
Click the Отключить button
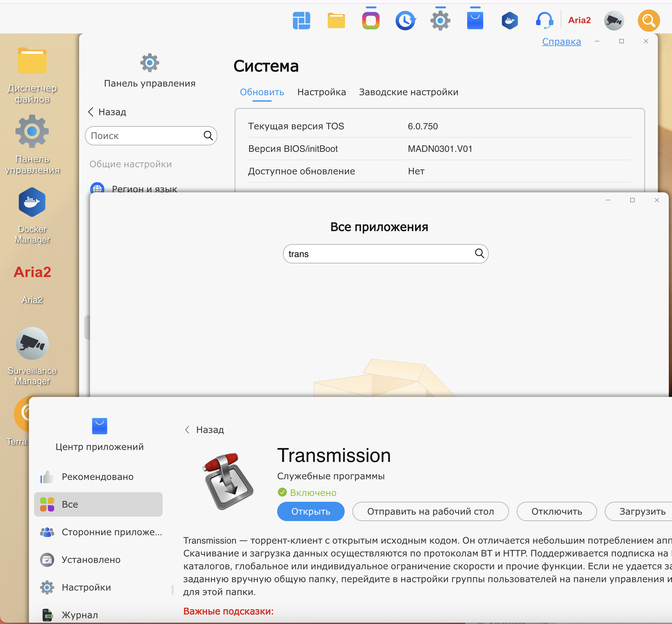(x=556, y=511)
